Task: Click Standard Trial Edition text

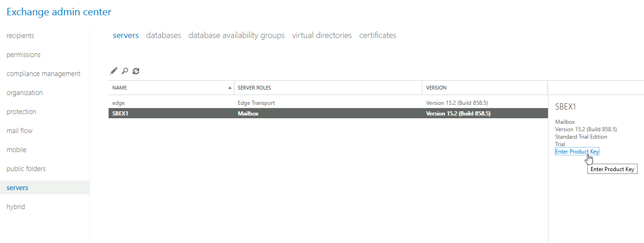Action: click(581, 137)
